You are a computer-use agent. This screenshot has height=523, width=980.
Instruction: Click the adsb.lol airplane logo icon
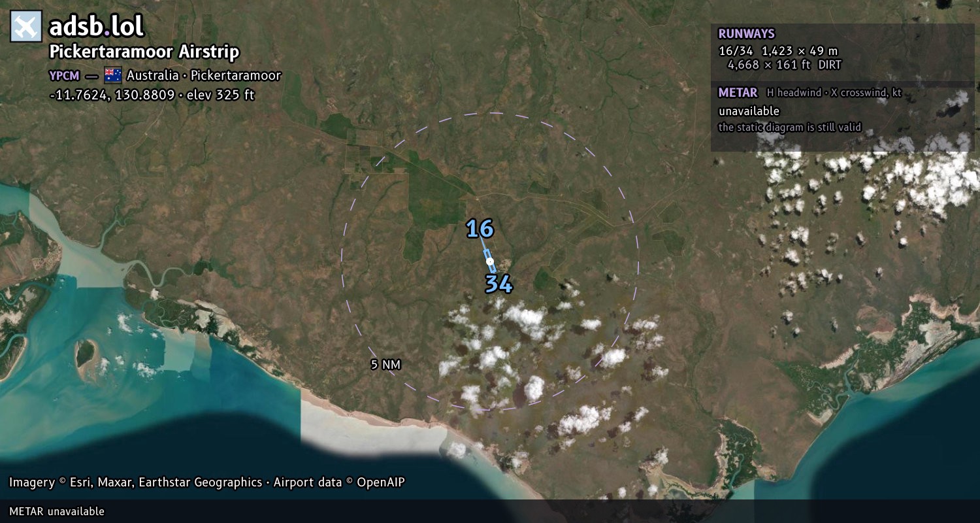coord(25,27)
